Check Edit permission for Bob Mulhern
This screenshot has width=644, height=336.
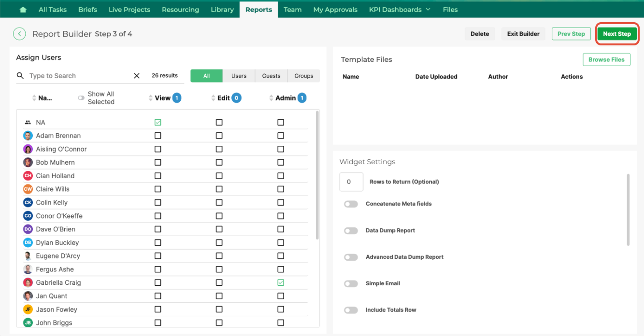(219, 162)
